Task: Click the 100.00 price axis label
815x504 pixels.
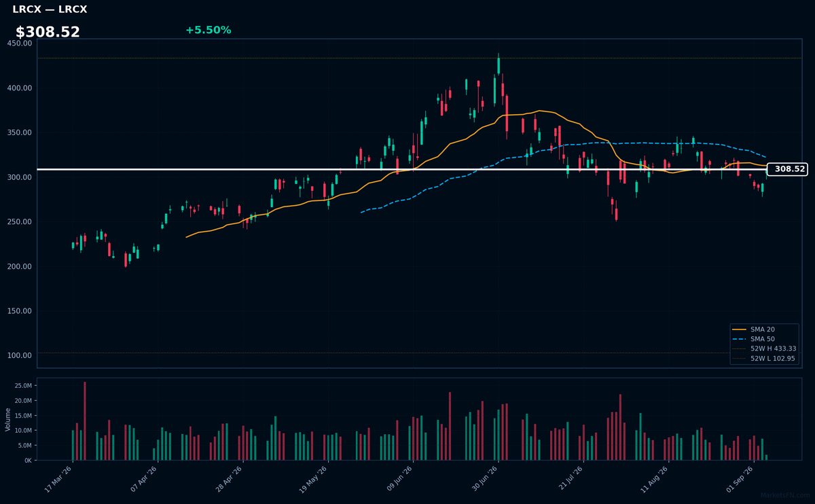Action: coord(20,356)
